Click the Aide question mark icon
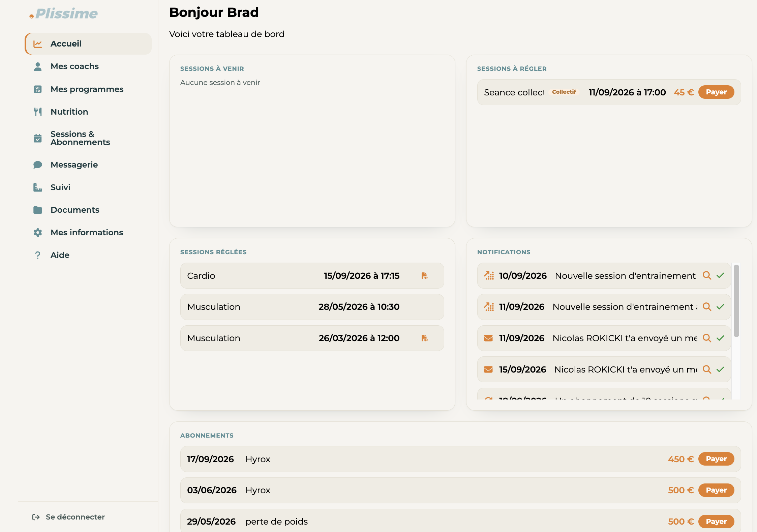The height and width of the screenshot is (532, 757). [x=38, y=255]
